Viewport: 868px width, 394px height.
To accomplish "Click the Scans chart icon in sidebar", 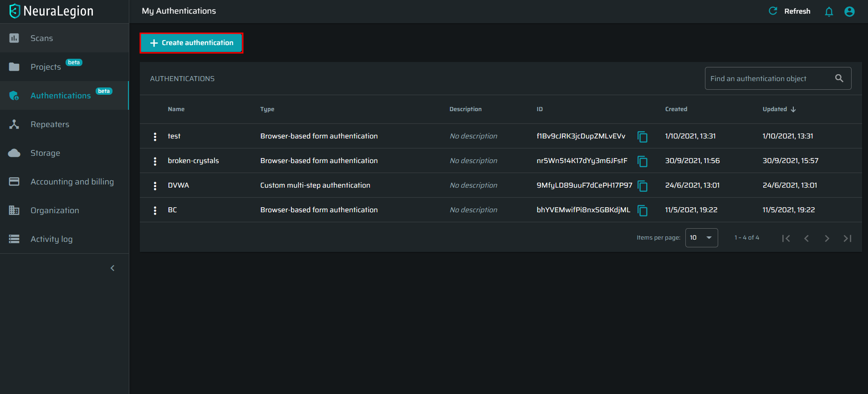I will (14, 38).
